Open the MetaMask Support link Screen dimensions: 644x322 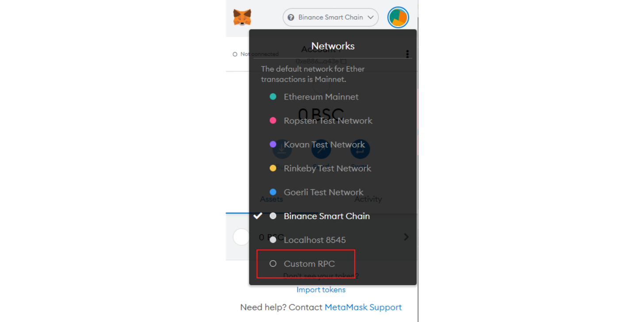click(363, 307)
